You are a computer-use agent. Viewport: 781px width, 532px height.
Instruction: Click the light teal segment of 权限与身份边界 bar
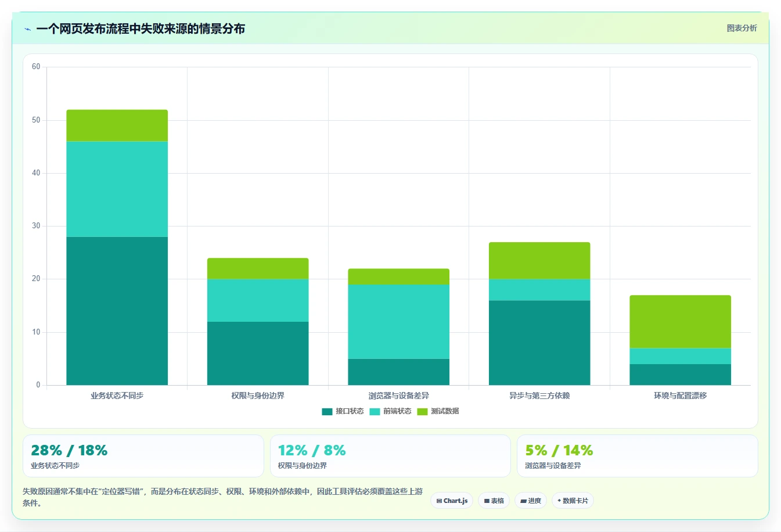tap(258, 300)
